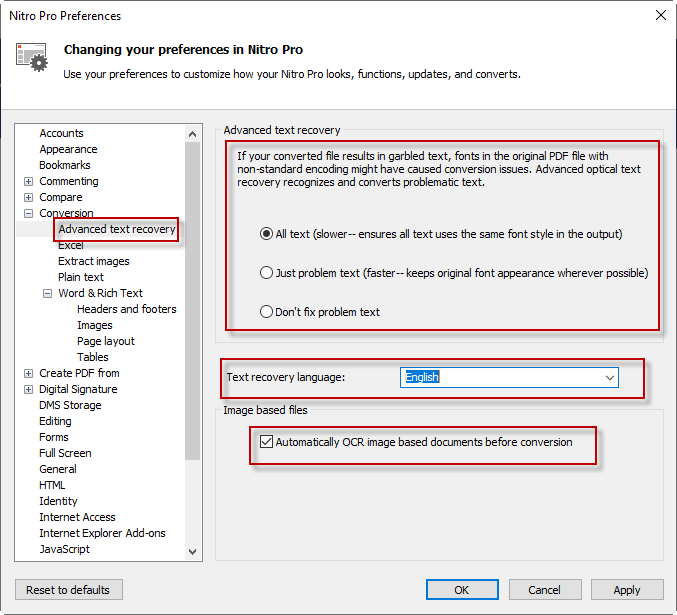The height and width of the screenshot is (615, 677).
Task: Expand the Create PDF from node
Action: click(29, 373)
